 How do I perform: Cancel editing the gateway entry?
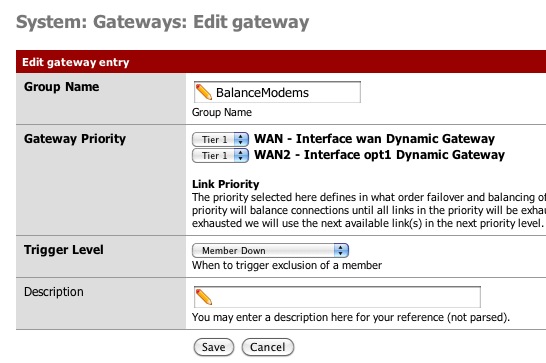point(268,347)
